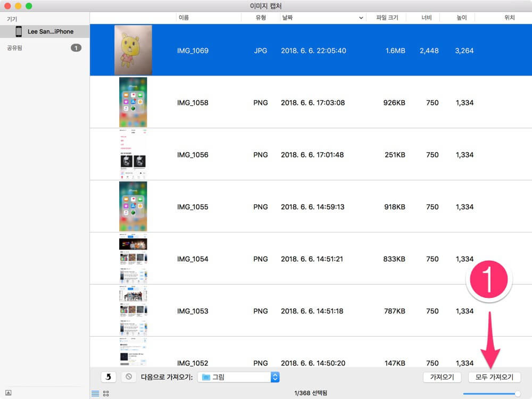Click the date 2018. 6. 6. 14:51:18

tap(312, 311)
